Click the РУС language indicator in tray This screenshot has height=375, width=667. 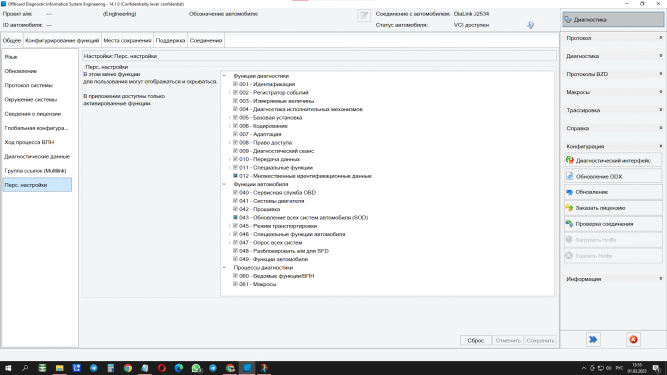point(619,368)
